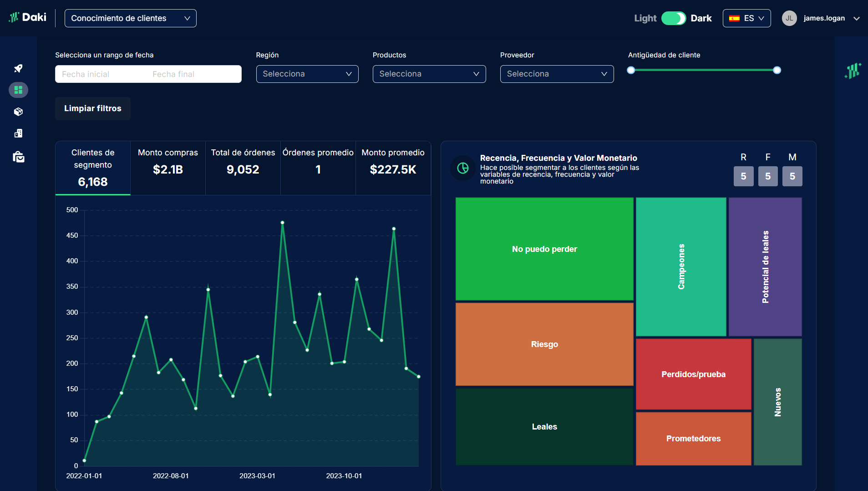This screenshot has width=868, height=491.
Task: Select the Campeones treemap segment
Action: 681,267
